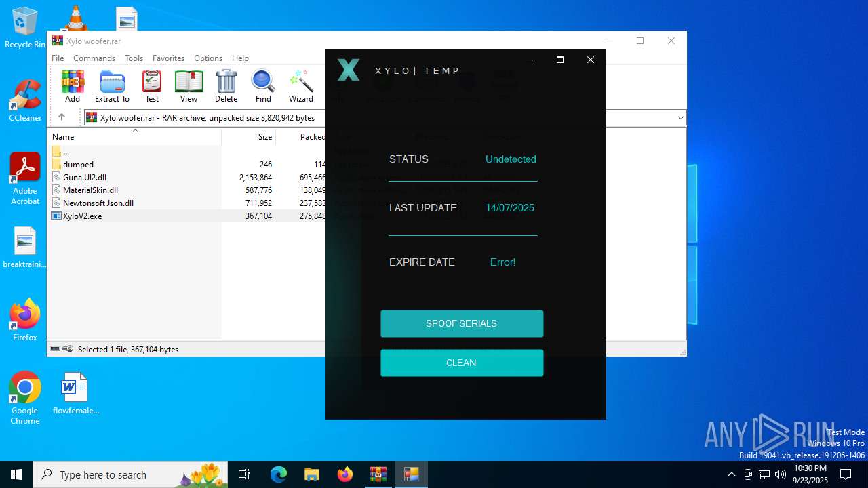The width and height of the screenshot is (868, 488).
Task: Click the CLEAN button
Action: click(x=462, y=363)
